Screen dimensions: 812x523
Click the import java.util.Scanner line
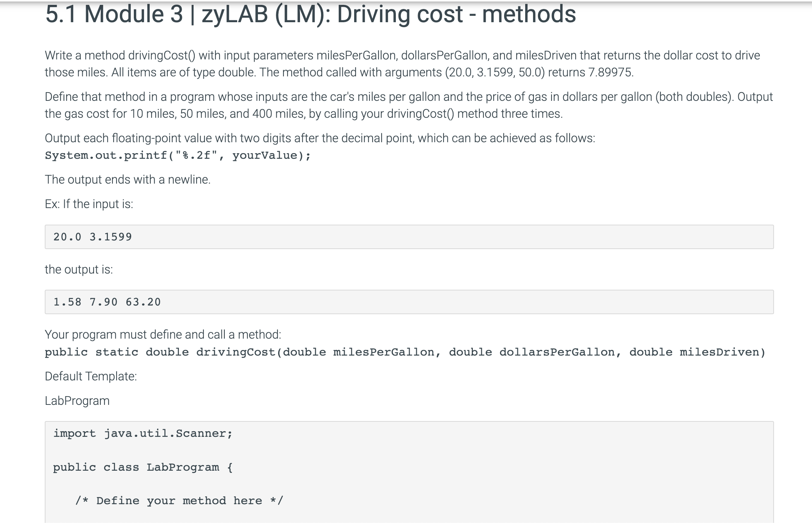pyautogui.click(x=143, y=433)
